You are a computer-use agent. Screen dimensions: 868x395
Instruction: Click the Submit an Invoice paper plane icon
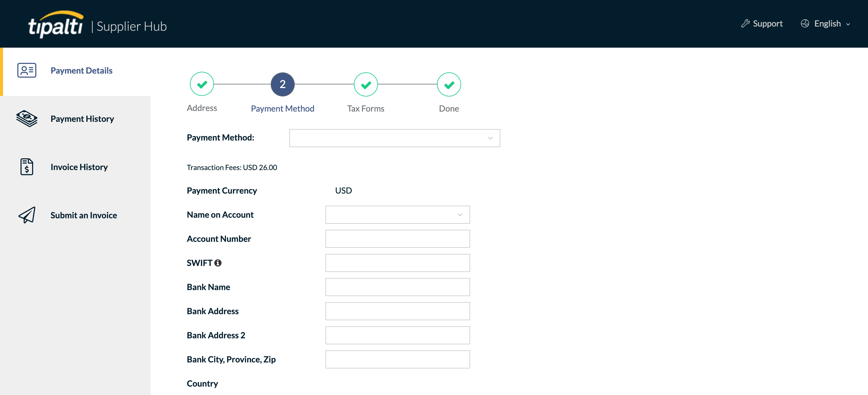pyautogui.click(x=27, y=215)
